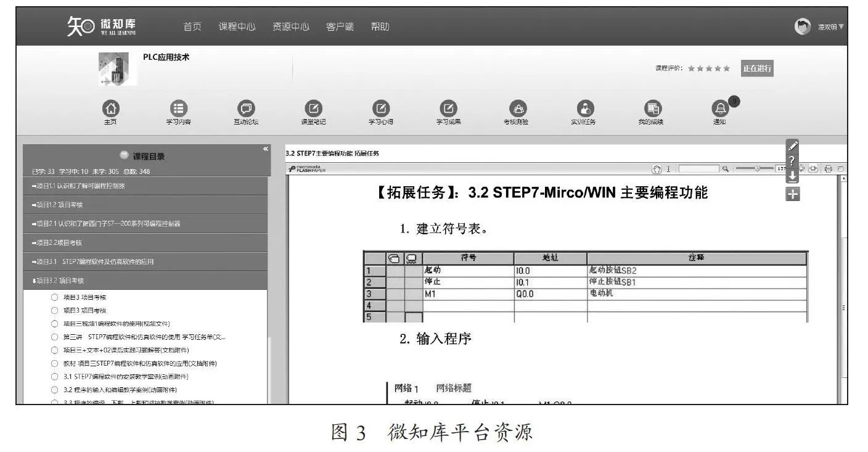Select 项目三+文本+02课后实践习题解答 radio button
868x452 pixels.
[54, 350]
